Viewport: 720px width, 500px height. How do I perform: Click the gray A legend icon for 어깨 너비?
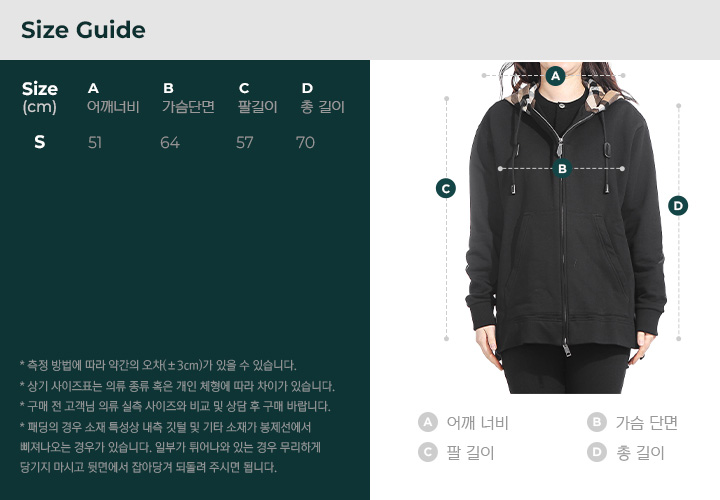pos(428,422)
